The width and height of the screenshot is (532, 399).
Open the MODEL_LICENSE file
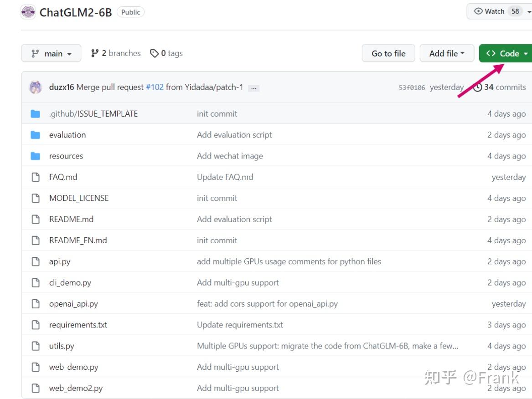click(x=79, y=198)
